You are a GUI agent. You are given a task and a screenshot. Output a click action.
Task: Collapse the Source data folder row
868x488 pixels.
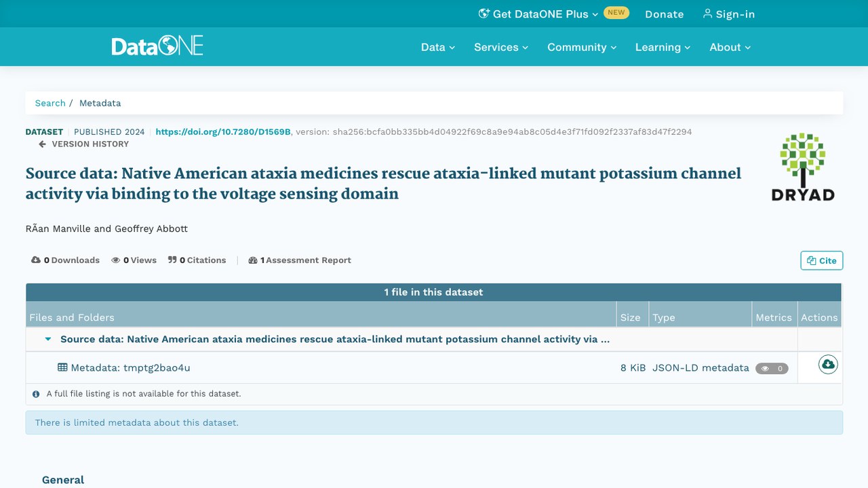click(x=47, y=340)
